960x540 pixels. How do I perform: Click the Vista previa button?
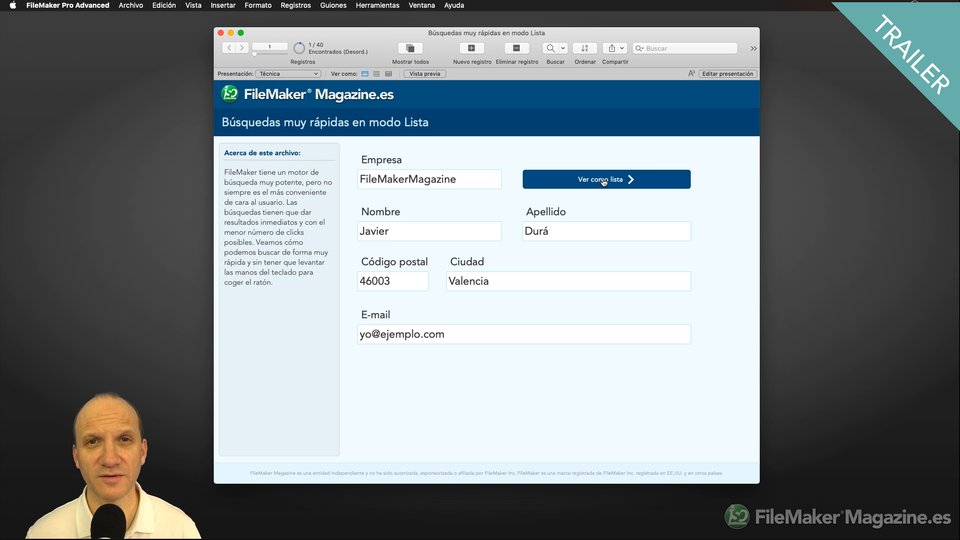pyautogui.click(x=424, y=73)
